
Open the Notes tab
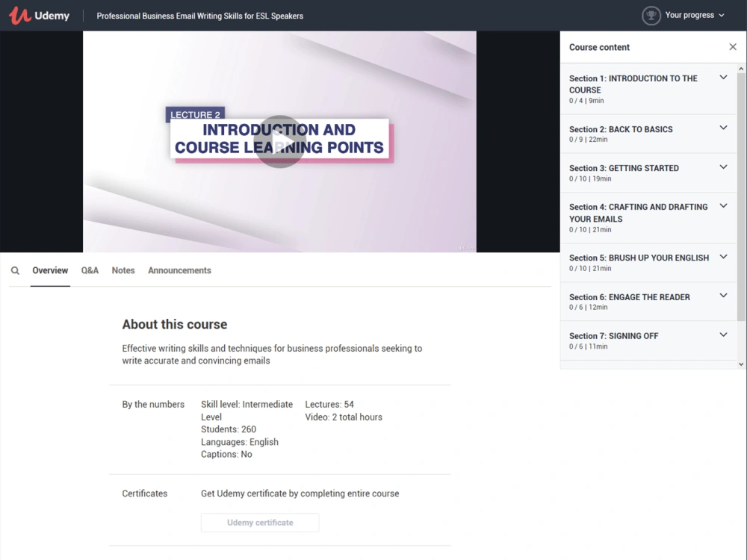(123, 270)
